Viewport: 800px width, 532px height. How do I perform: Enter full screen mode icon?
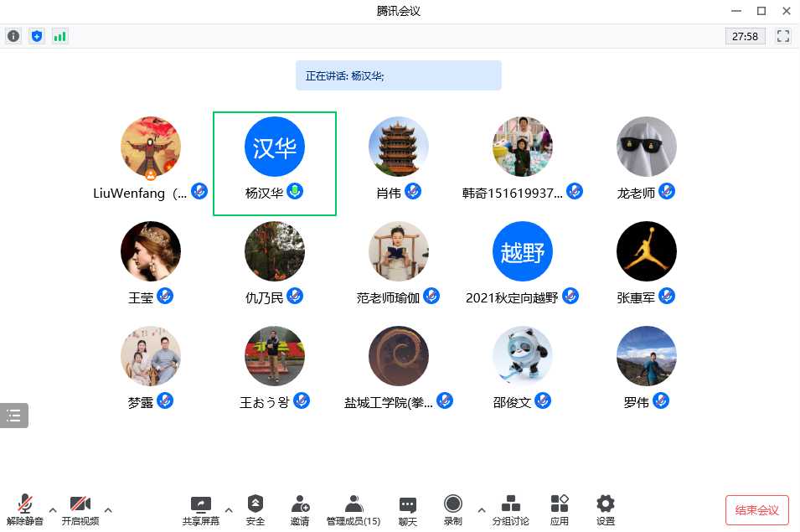coord(783,36)
